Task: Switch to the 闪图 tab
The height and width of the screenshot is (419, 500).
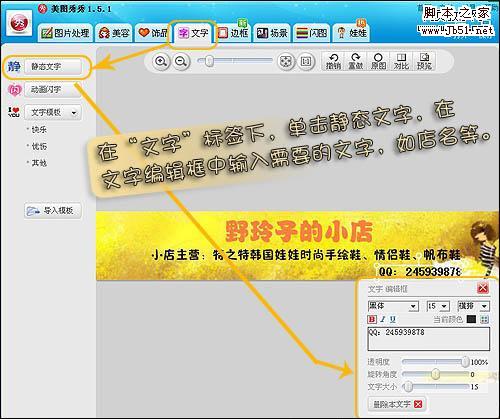Action: coord(312,33)
